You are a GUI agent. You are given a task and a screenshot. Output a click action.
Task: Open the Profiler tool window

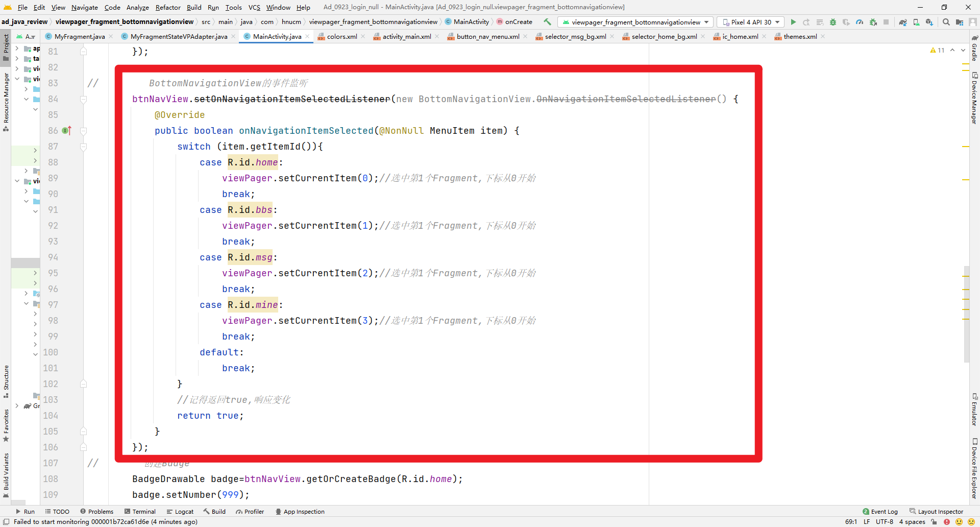[250, 511]
